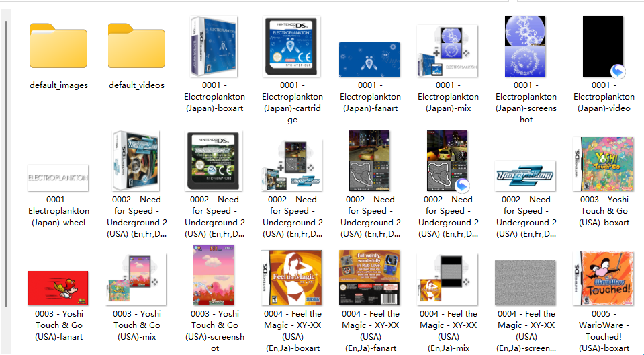Select the Yoshi Touch & Go (USA)-mix image

[136, 278]
